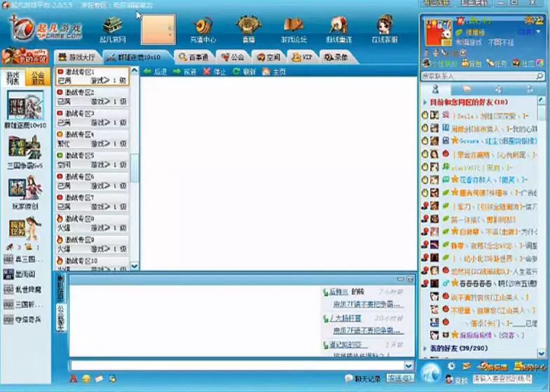
Task: Open the emoji smiley picker
Action: click(86, 378)
